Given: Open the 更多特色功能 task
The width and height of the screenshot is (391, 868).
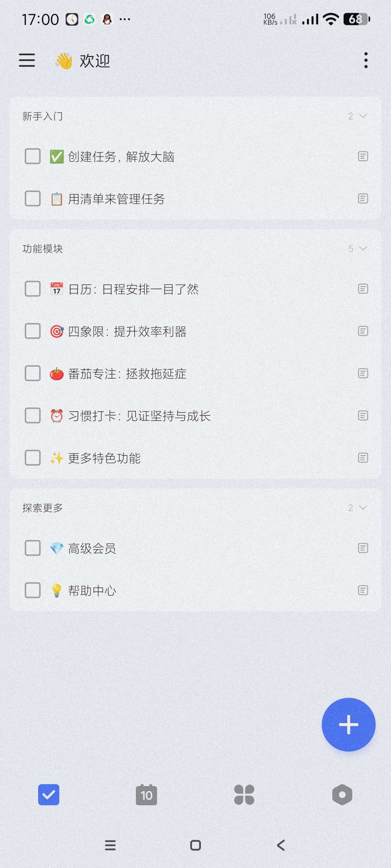Looking at the screenshot, I should (104, 458).
